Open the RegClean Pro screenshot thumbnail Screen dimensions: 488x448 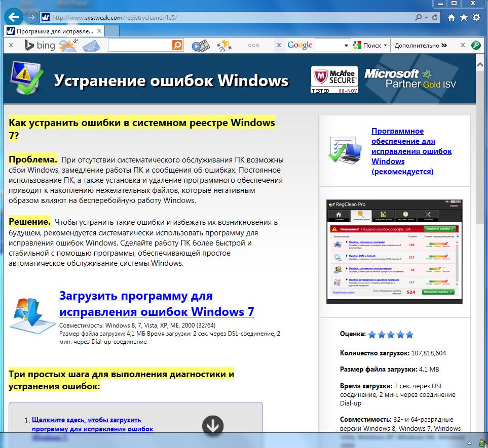click(394, 252)
